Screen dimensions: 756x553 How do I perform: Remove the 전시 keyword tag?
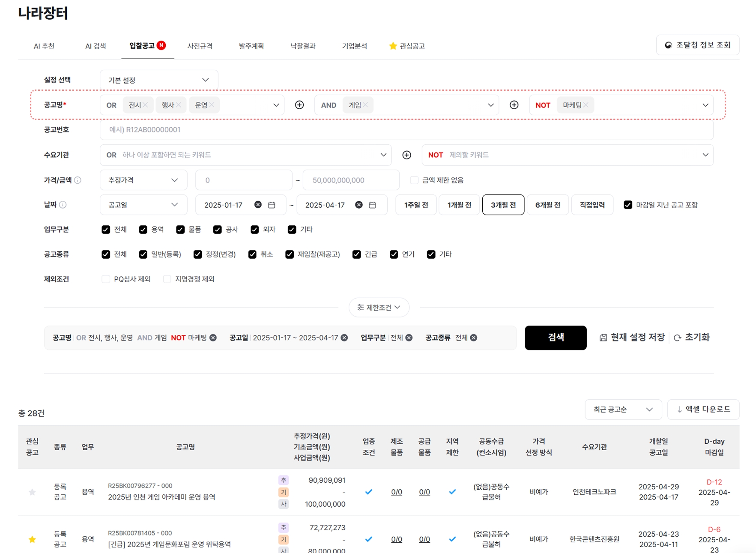pos(146,105)
